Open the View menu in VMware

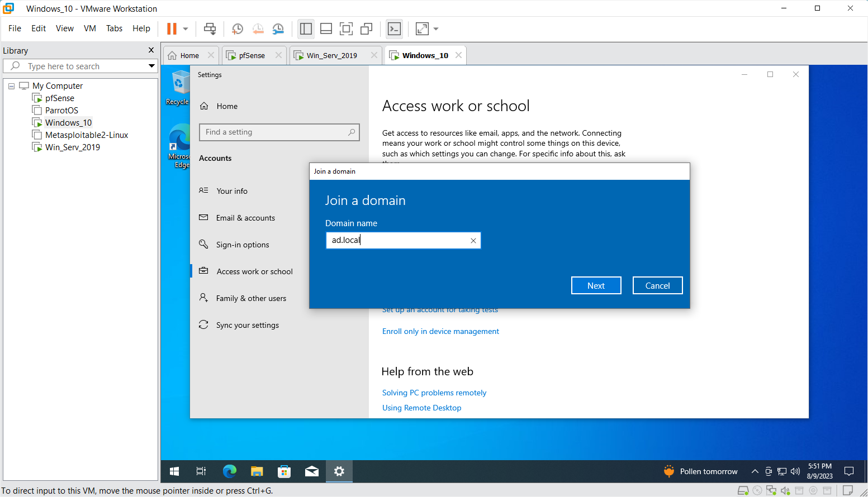coord(65,28)
